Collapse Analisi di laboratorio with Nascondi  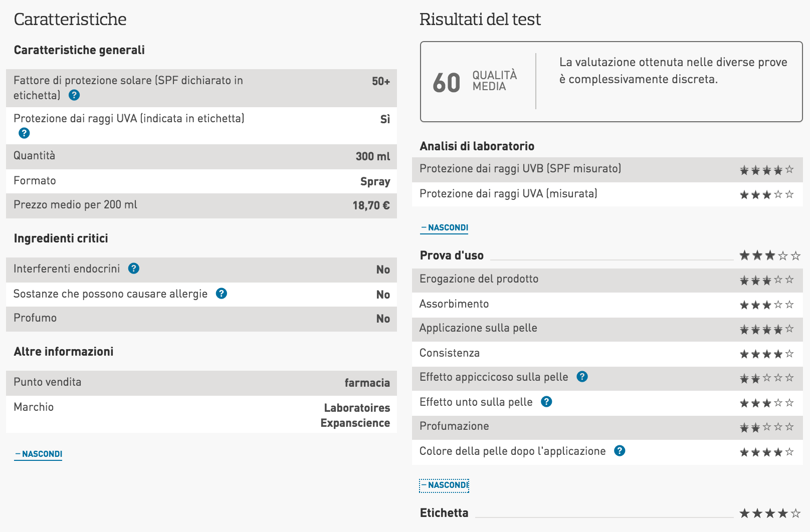[444, 227]
